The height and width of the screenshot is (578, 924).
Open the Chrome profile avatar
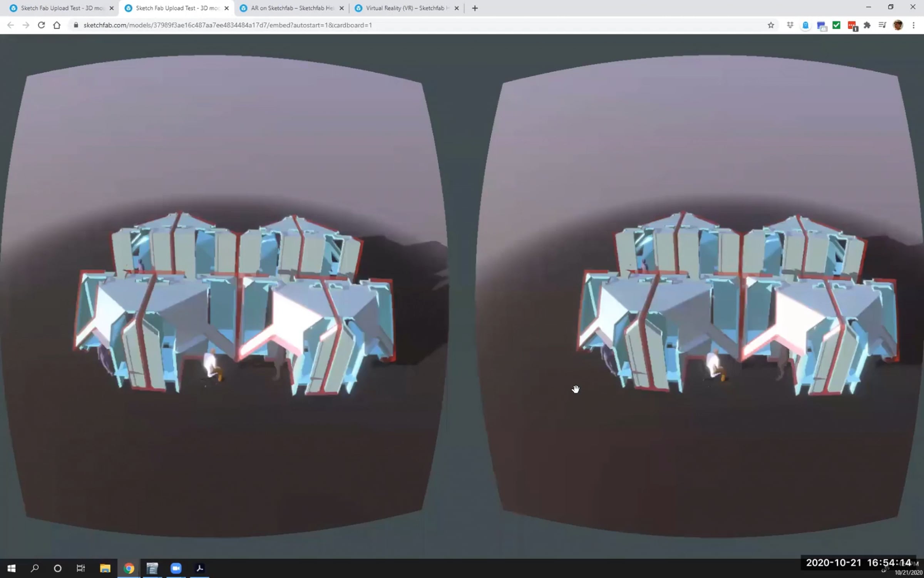pos(898,25)
